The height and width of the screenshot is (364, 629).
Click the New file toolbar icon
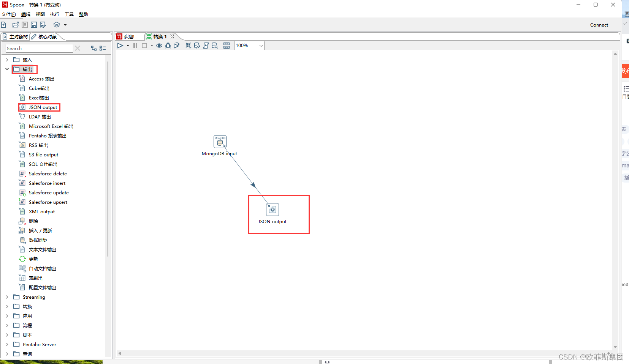(x=3, y=25)
